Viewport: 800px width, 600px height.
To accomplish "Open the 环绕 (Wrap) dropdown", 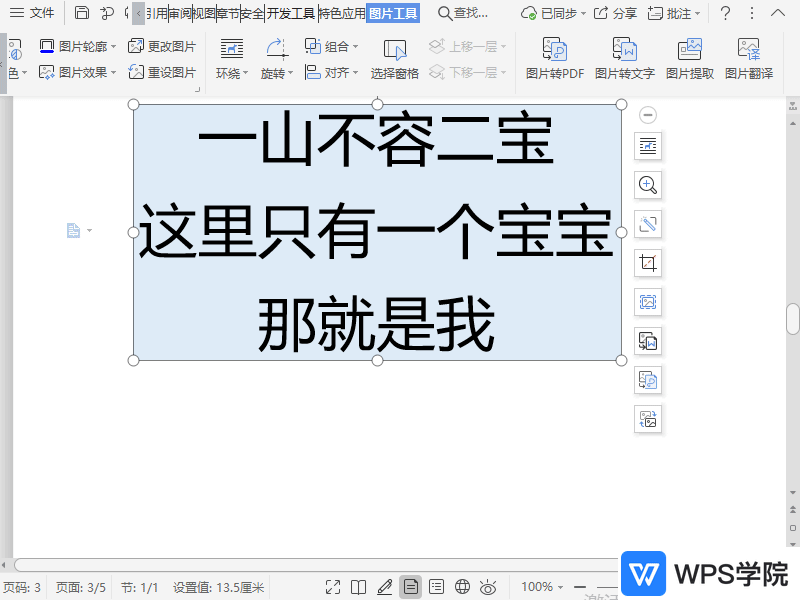I will [x=232, y=73].
